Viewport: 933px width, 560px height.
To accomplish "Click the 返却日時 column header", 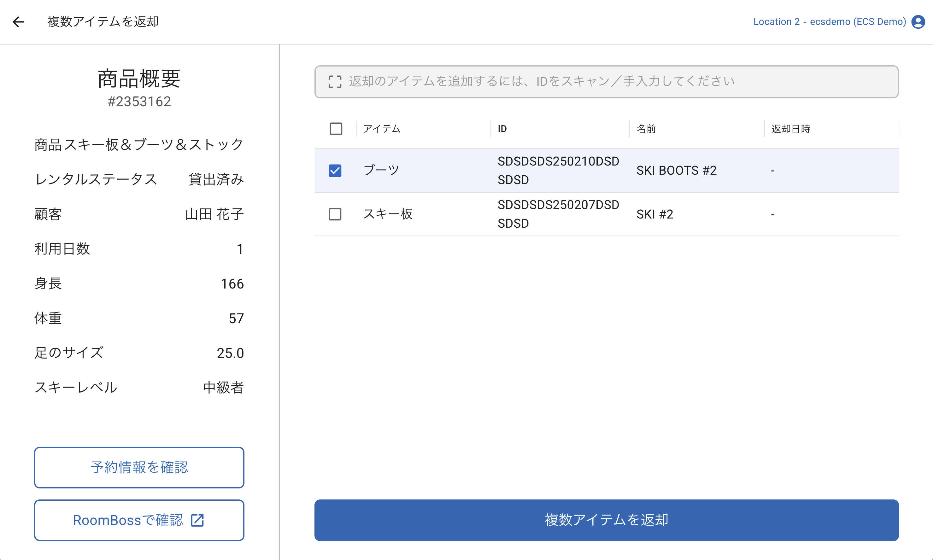I will [x=790, y=129].
